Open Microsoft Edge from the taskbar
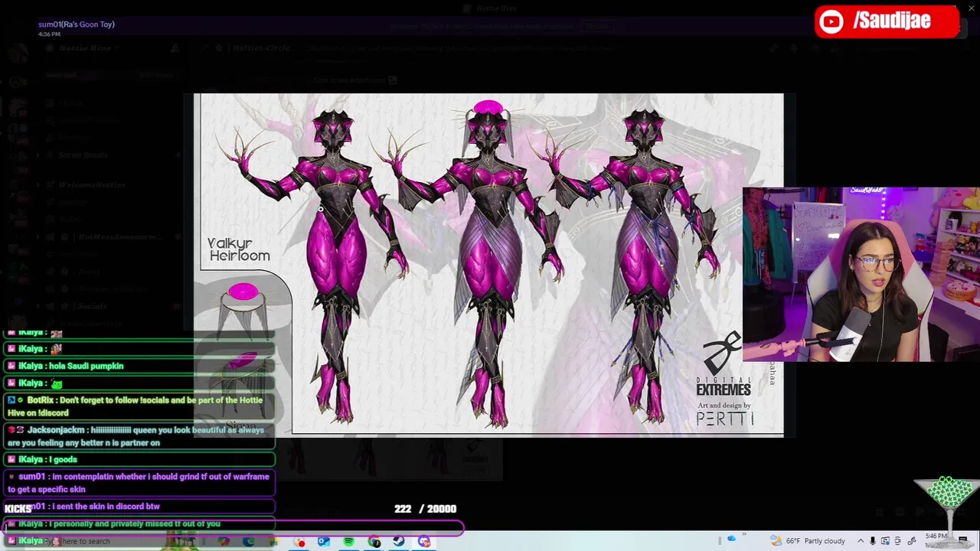The height and width of the screenshot is (551, 980). click(x=249, y=542)
